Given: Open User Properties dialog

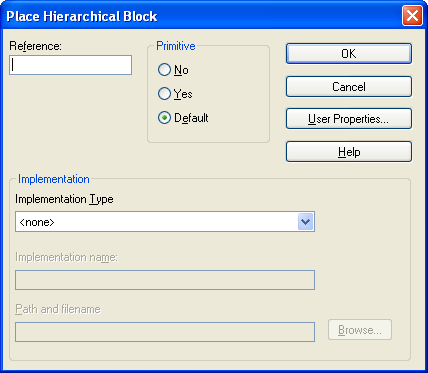Looking at the screenshot, I should [x=349, y=119].
